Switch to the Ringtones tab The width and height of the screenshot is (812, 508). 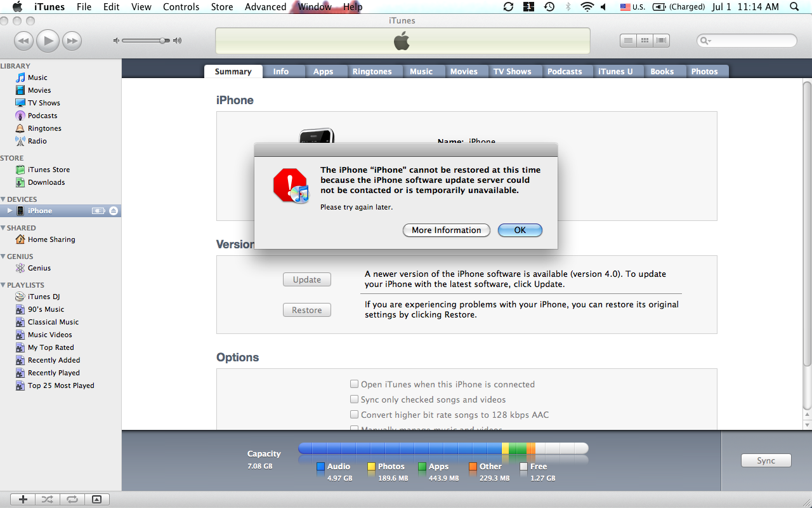(x=372, y=72)
